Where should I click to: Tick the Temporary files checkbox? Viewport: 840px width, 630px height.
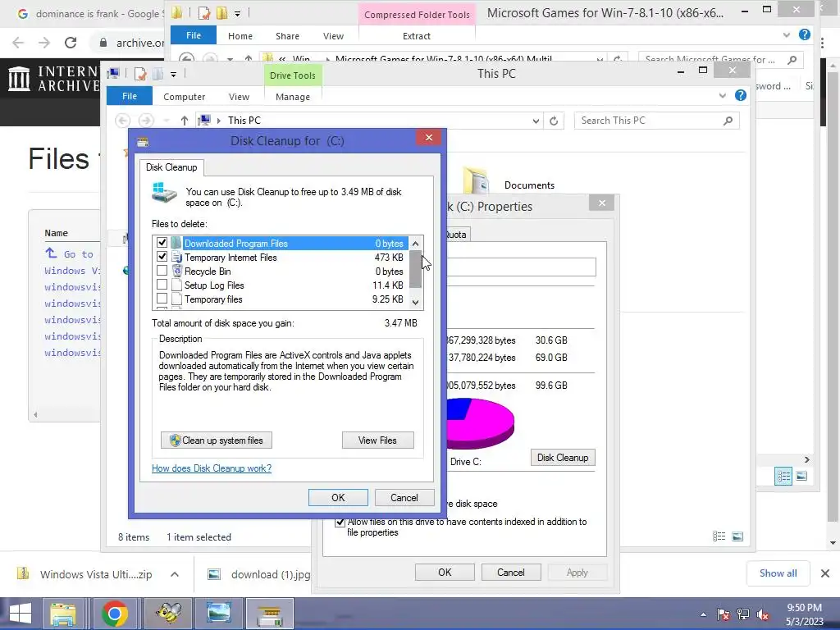(x=162, y=299)
